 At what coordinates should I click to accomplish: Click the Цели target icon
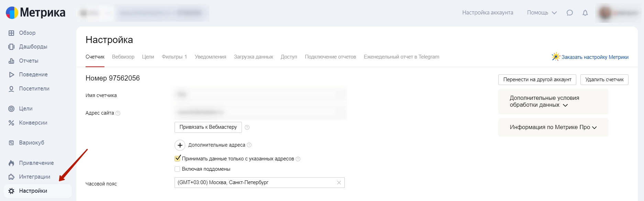click(11, 109)
